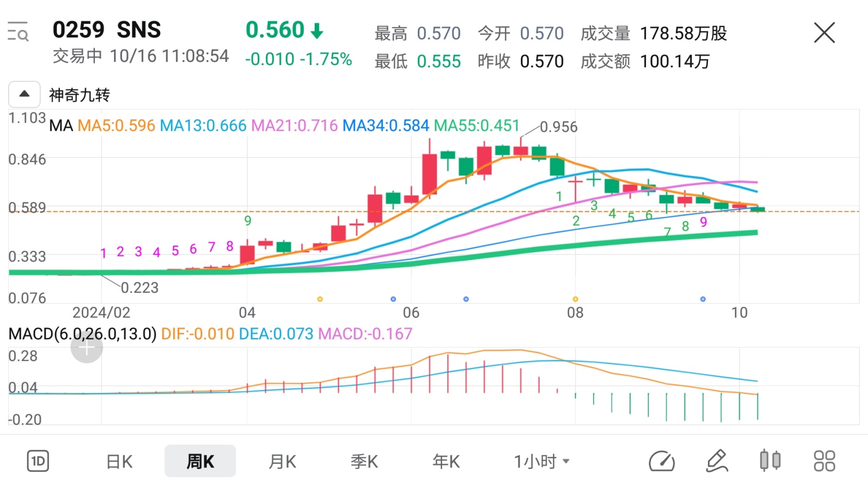Screen dimensions: 868x488
Task: Click the 0.223 low price annotation
Action: (x=139, y=287)
